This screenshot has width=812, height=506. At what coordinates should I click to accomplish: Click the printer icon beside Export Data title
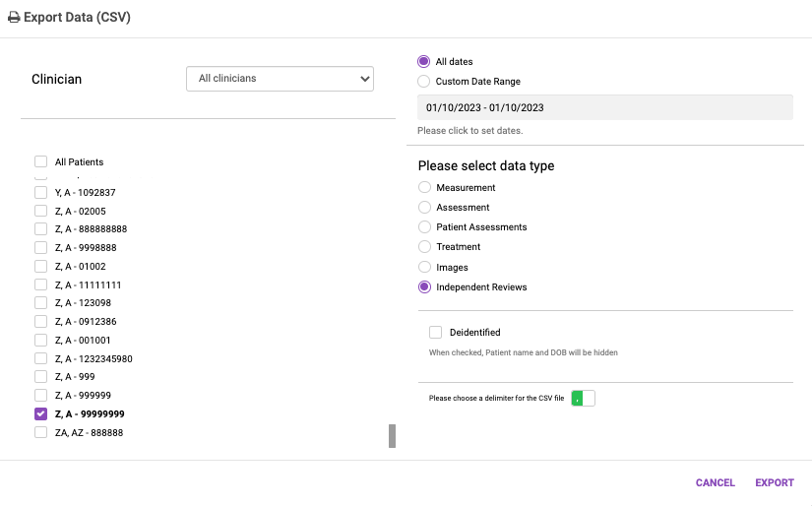point(14,18)
